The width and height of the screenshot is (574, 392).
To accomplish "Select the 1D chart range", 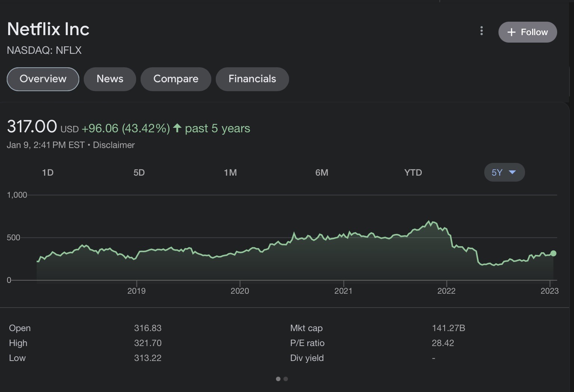I will tap(47, 173).
